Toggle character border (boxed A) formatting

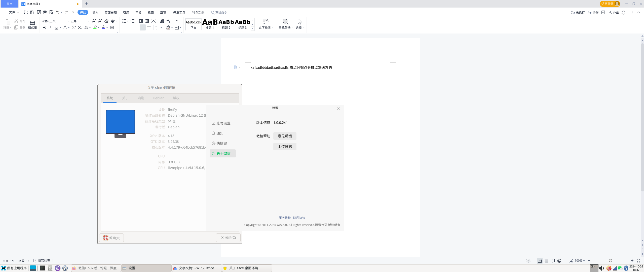click(x=112, y=27)
